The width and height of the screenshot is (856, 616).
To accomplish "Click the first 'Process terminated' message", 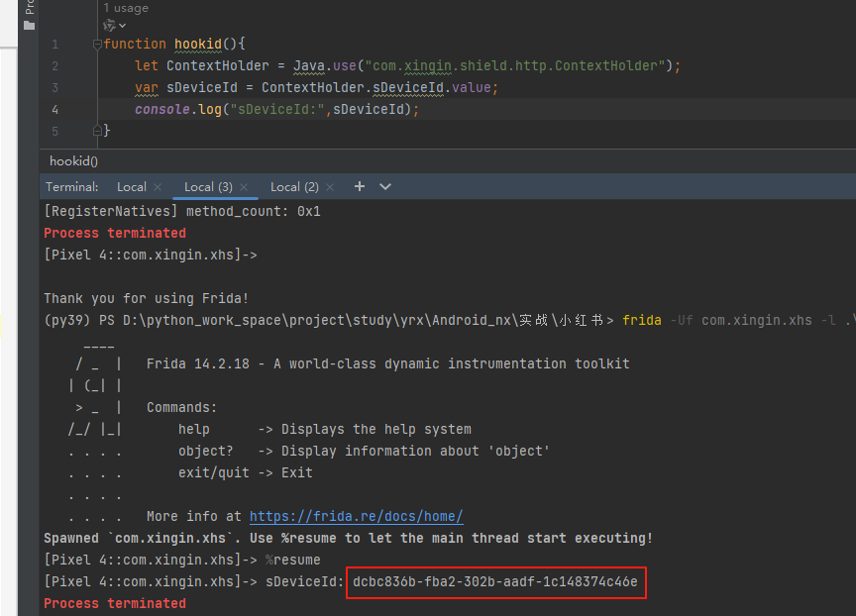I will click(115, 233).
